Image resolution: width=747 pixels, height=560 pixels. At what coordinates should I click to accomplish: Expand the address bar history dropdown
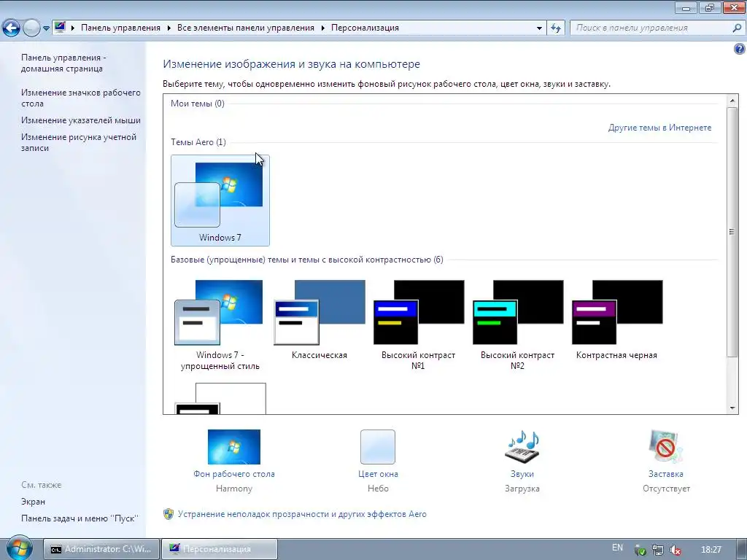[x=539, y=28]
